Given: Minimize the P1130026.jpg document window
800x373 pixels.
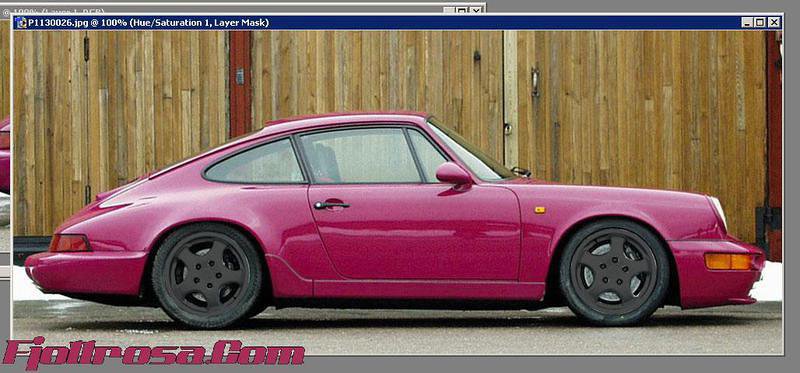Looking at the screenshot, I should pyautogui.click(x=747, y=22).
